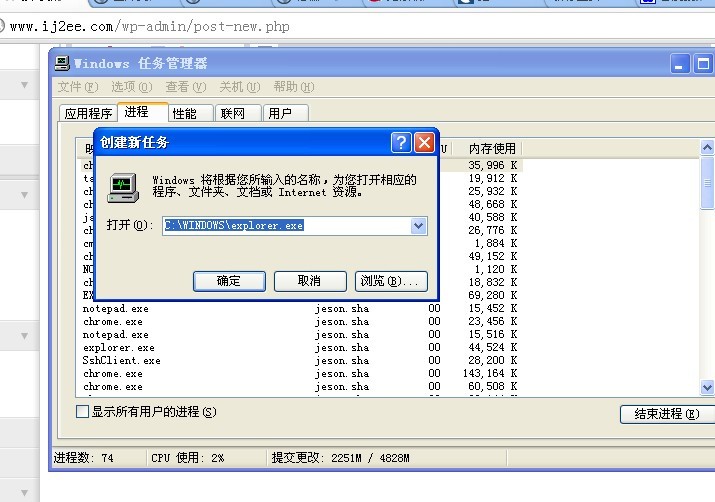This screenshot has height=502, width=715.
Task: Switch to the 应用程序 tab
Action: 88,113
